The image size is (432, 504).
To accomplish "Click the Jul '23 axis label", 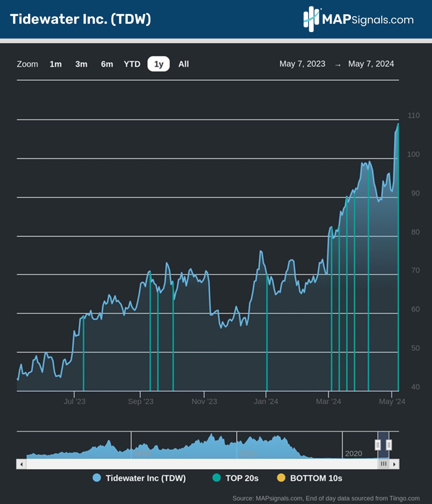I will pos(75,401).
